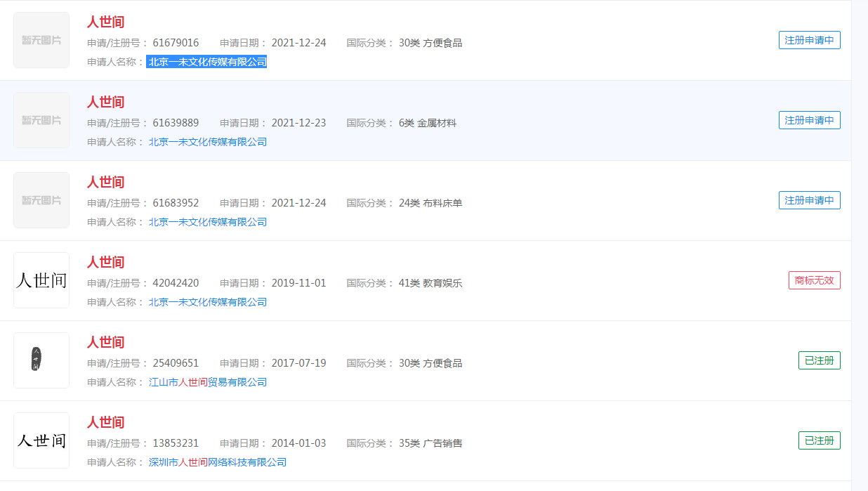Viewport: 868px width, 491px height.
Task: Click the 商标无效 status badge
Action: [x=815, y=280]
